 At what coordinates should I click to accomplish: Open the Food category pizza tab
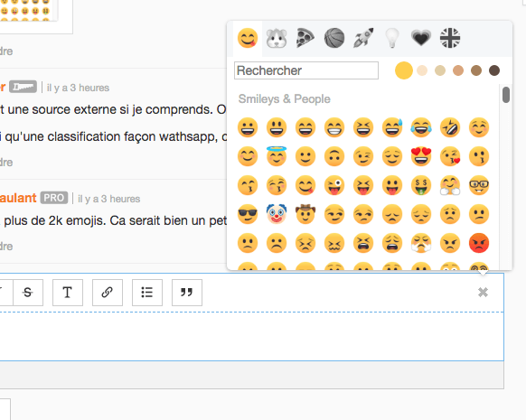coord(305,38)
